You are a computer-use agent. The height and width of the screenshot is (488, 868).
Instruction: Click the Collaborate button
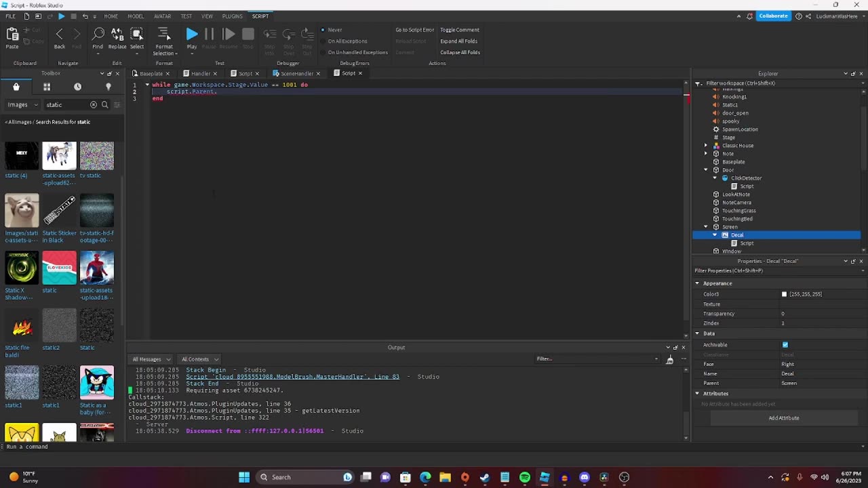[774, 16]
